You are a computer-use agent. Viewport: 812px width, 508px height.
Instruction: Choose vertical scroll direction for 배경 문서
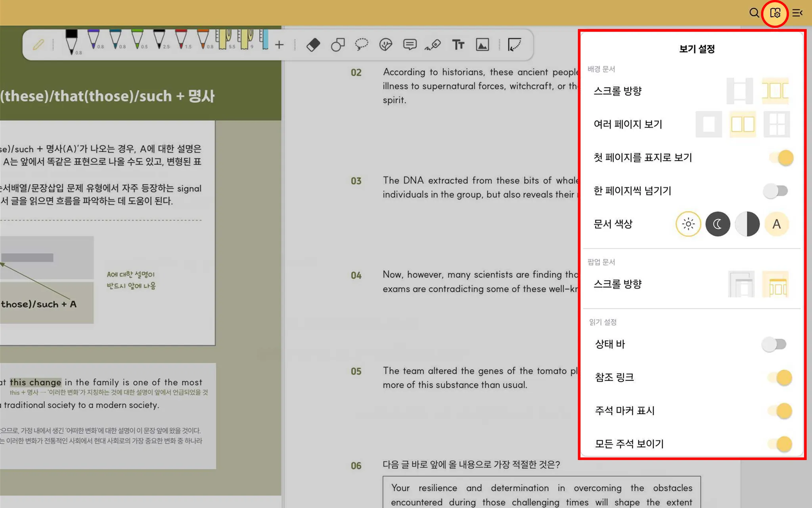pyautogui.click(x=739, y=91)
